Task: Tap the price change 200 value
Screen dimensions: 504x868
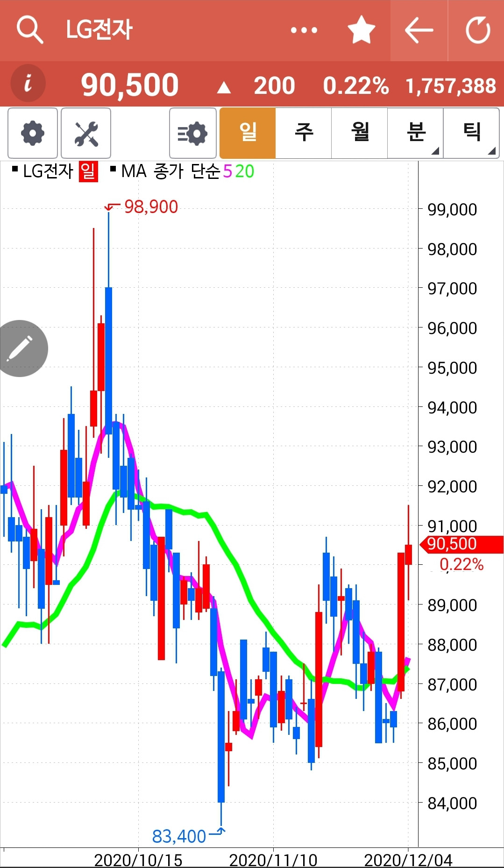Action: [274, 86]
